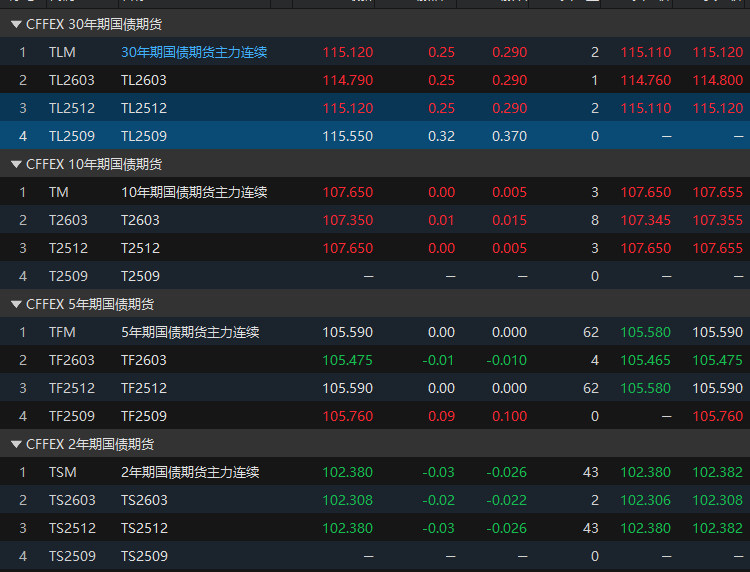Viewport: 750px width, 572px height.
Task: Click volume 43 in TSM row
Action: (591, 473)
